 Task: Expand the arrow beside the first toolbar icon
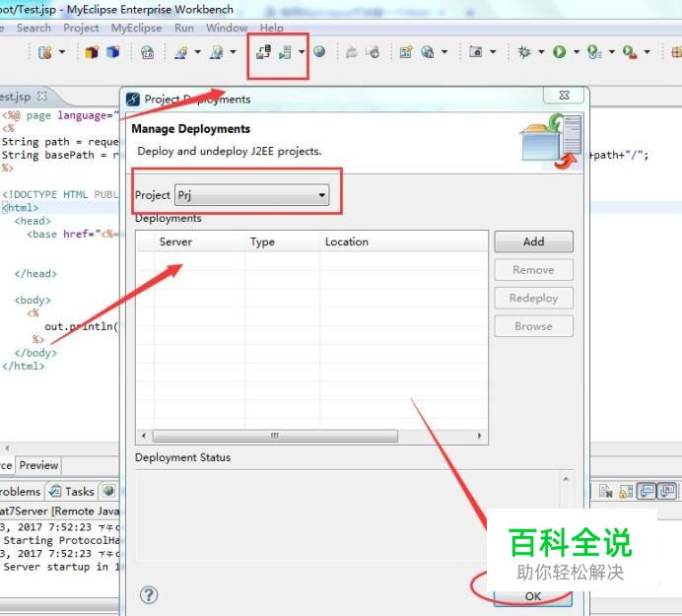62,52
